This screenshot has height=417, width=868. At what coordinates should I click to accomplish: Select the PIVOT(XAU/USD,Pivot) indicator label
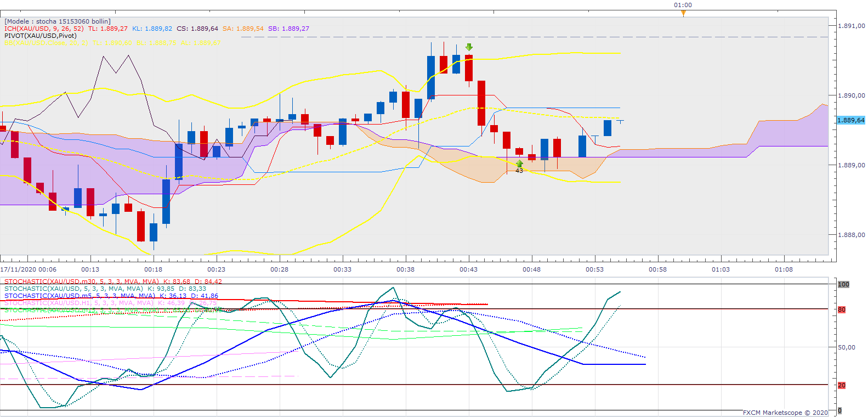[41, 36]
